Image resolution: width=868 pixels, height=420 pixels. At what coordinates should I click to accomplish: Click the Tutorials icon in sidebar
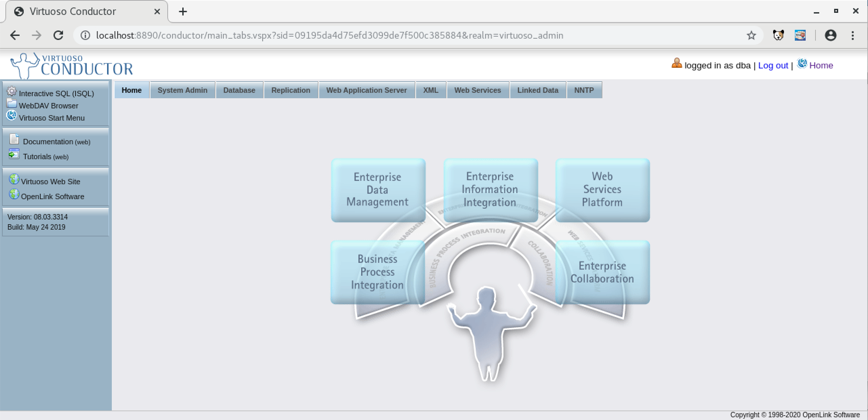[14, 154]
